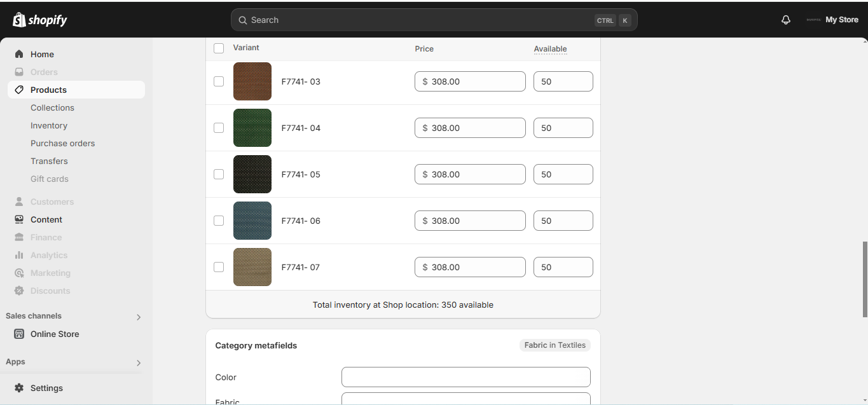Select the F7741- 05 variant checkbox
The image size is (868, 405).
[x=219, y=174]
